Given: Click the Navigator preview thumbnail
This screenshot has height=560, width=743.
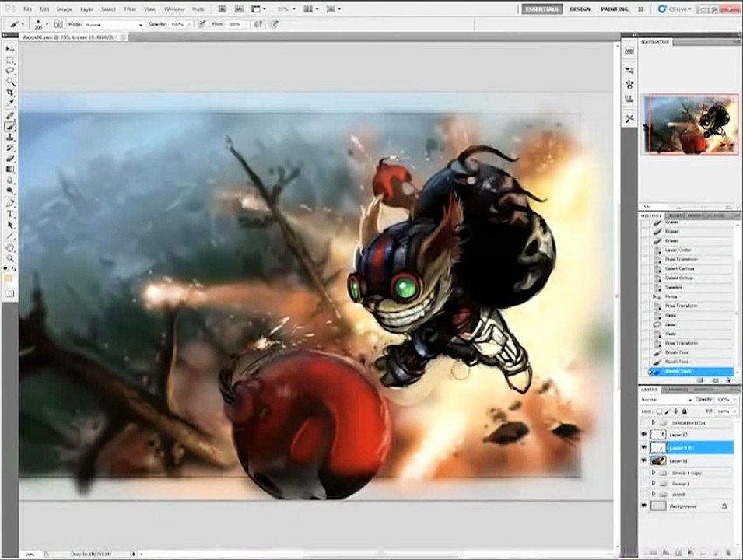Looking at the screenshot, I should [691, 124].
